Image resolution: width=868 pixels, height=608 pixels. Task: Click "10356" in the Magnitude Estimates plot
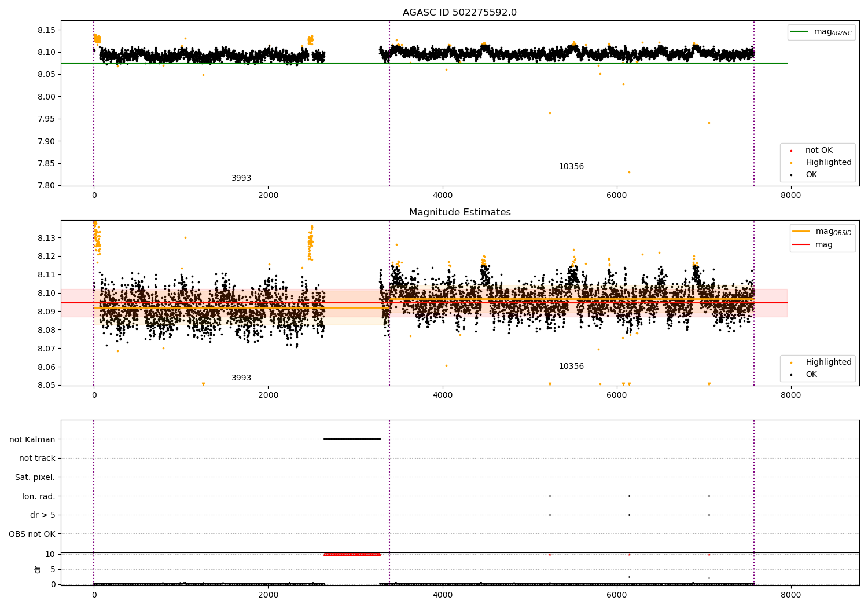(571, 367)
